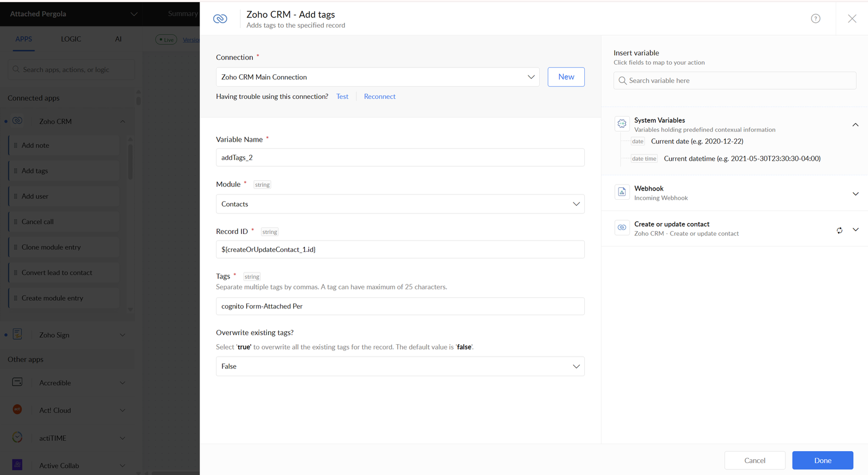Click the Version link
The width and height of the screenshot is (868, 475).
tap(191, 40)
